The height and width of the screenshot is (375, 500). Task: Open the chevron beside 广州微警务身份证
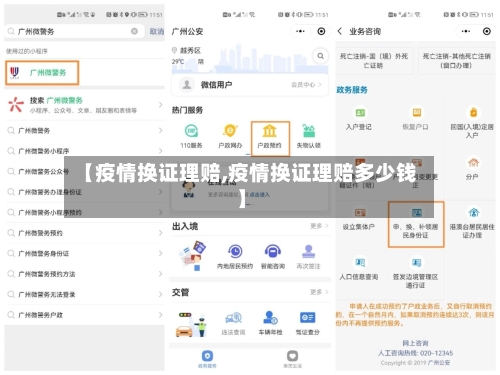tap(160, 253)
